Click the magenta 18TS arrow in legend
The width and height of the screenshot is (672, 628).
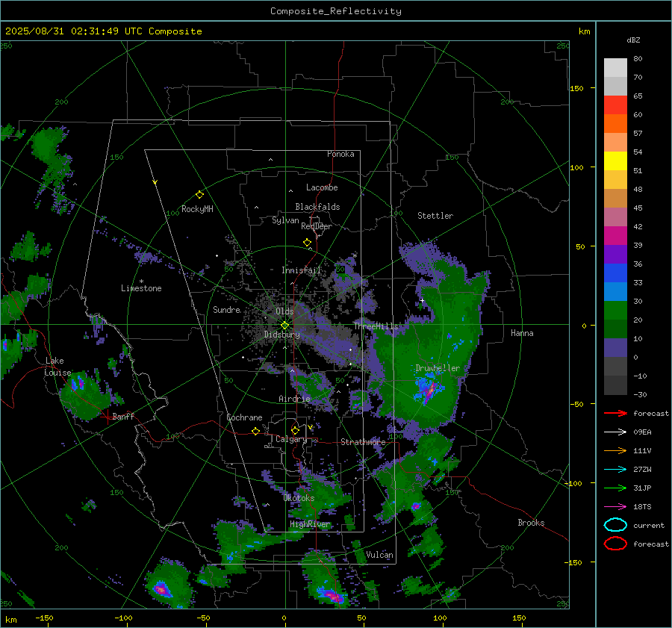point(615,507)
